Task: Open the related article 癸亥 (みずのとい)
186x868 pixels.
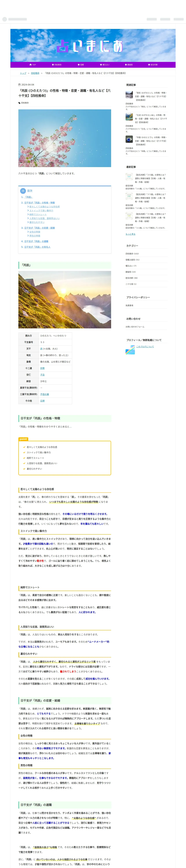Action: [151, 96]
